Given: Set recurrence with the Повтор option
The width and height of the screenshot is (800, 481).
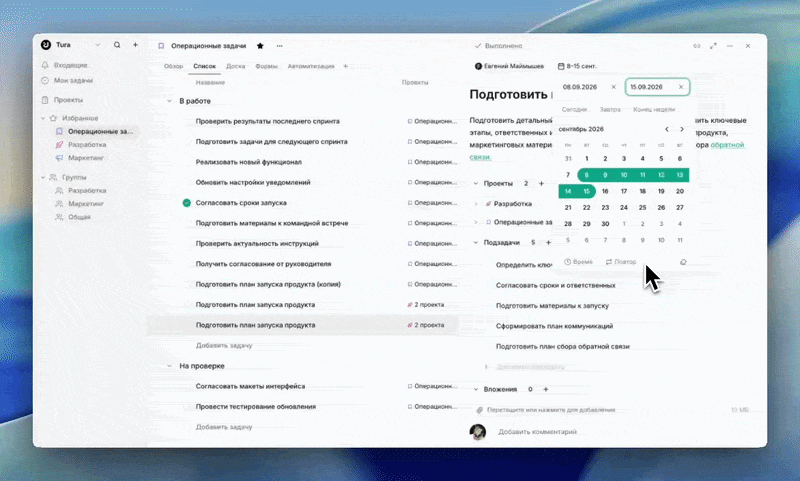Looking at the screenshot, I should [x=621, y=262].
